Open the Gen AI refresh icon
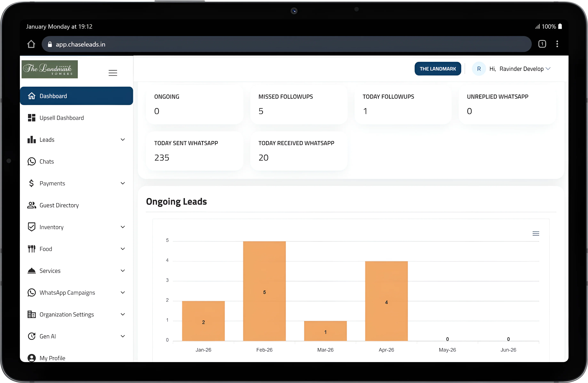Screen dimensions: 588x383 32,336
